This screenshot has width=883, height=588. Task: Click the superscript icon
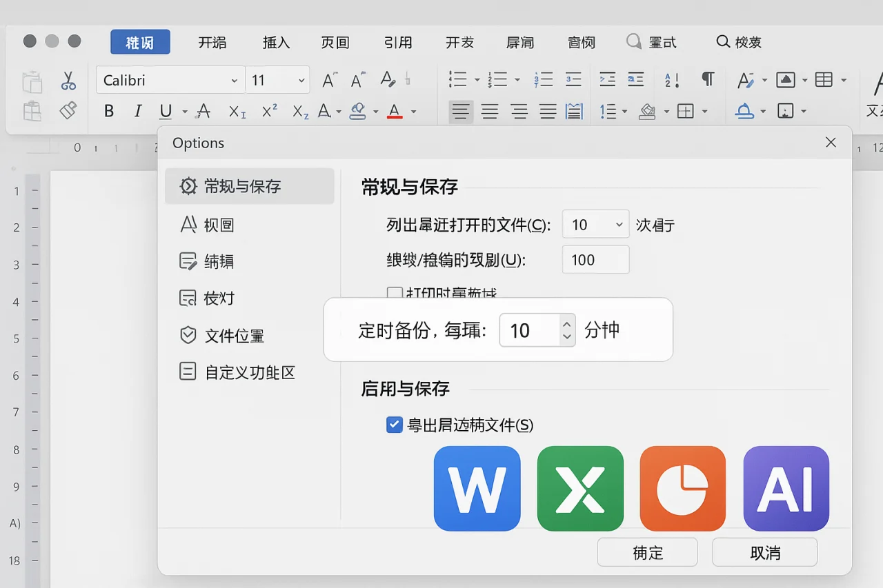coord(268,111)
